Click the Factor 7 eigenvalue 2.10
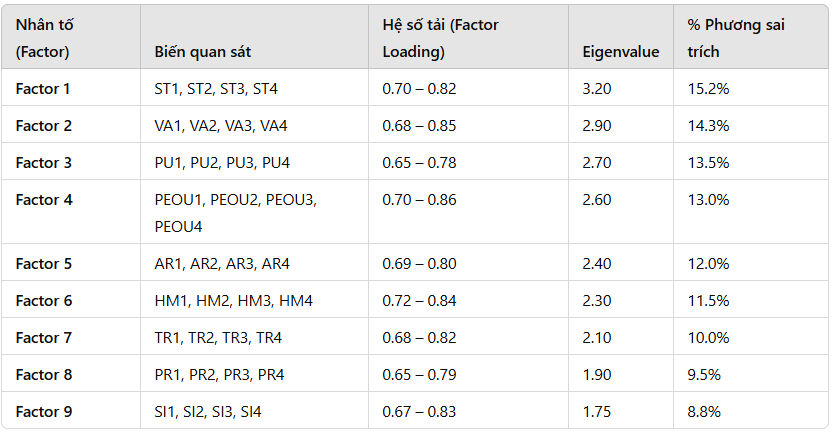Image resolution: width=835 pixels, height=433 pixels. pos(597,338)
